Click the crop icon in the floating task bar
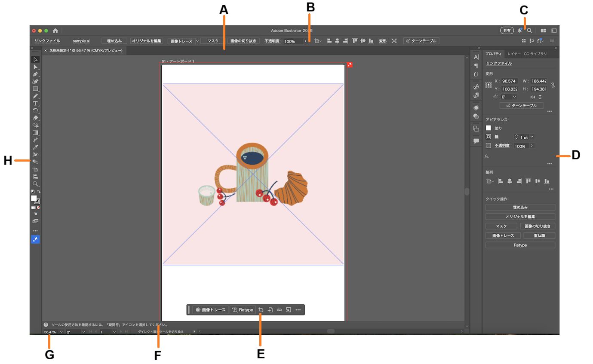The width and height of the screenshot is (593, 364). pyautogui.click(x=261, y=309)
